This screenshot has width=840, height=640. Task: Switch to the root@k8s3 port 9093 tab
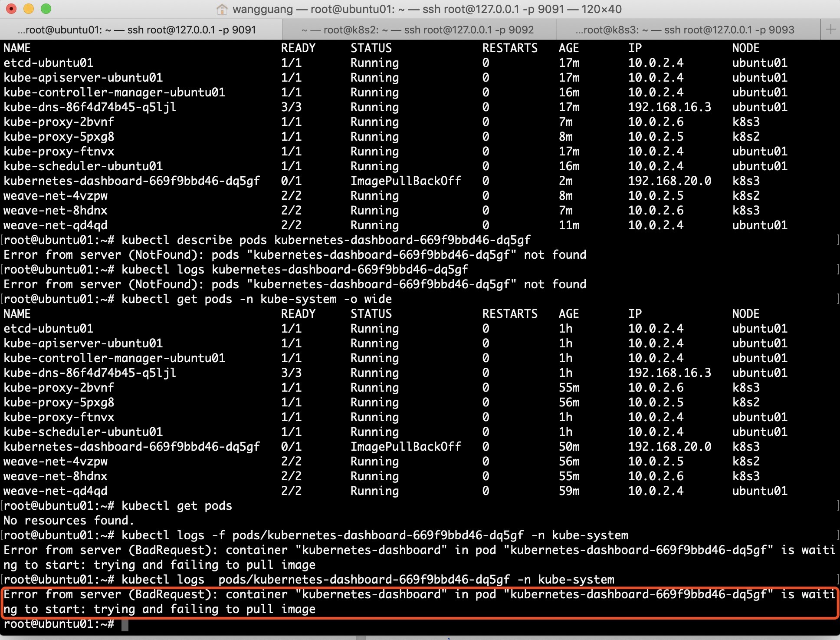click(689, 30)
